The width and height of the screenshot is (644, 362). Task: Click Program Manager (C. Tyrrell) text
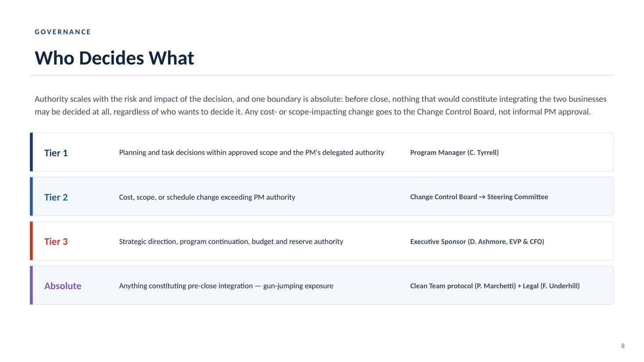pyautogui.click(x=454, y=152)
